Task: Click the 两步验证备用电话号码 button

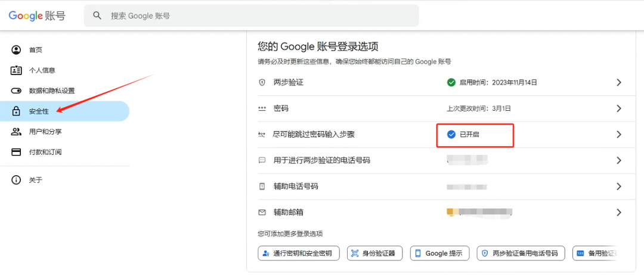Action: [521, 253]
